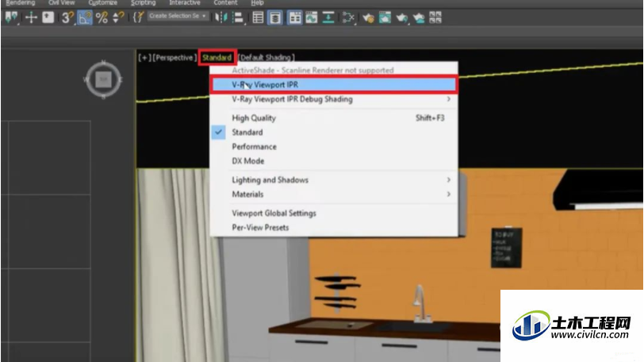Open the Help menu
Image resolution: width=644 pixels, height=362 pixels.
coord(258,3)
